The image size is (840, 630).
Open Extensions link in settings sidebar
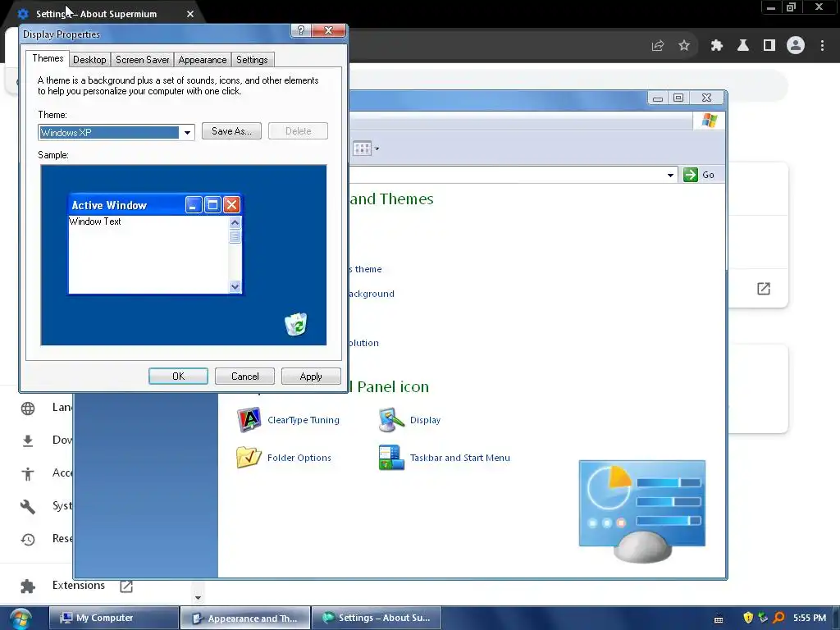78,586
